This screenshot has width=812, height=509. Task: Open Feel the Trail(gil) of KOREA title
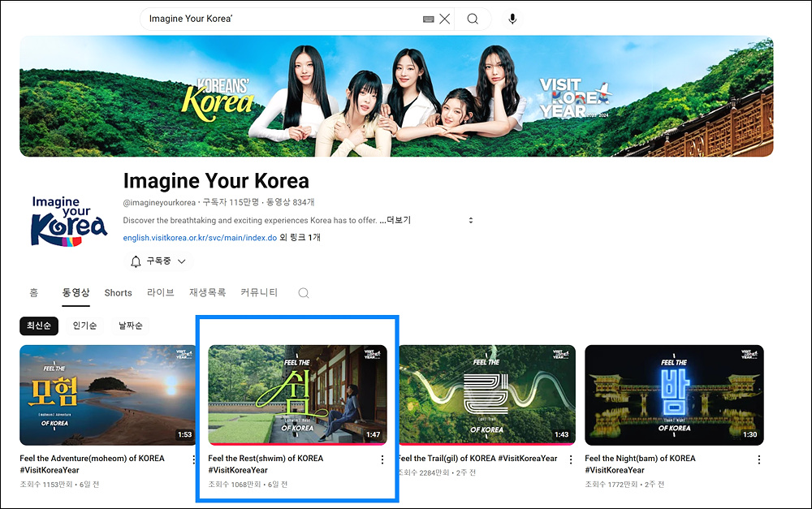tap(477, 458)
